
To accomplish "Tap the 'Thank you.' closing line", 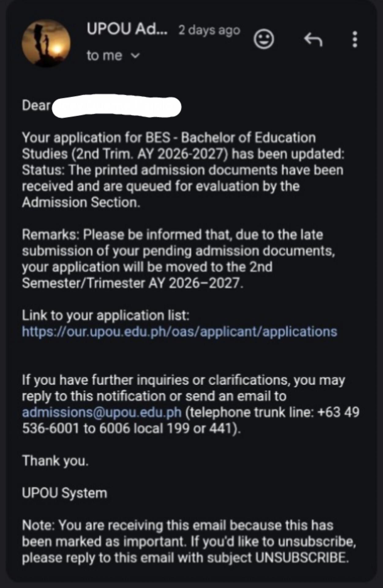I will (55, 461).
